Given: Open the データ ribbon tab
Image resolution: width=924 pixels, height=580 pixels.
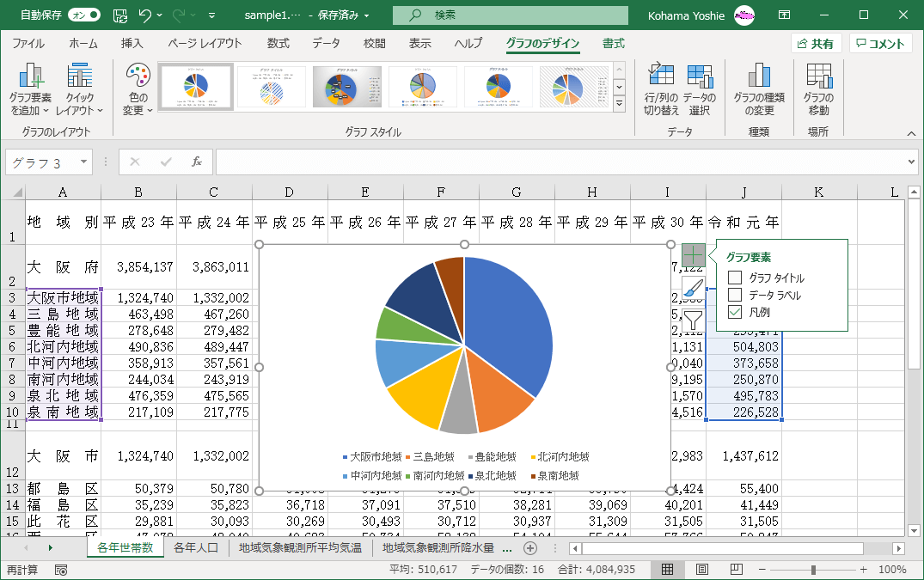Looking at the screenshot, I should [326, 43].
